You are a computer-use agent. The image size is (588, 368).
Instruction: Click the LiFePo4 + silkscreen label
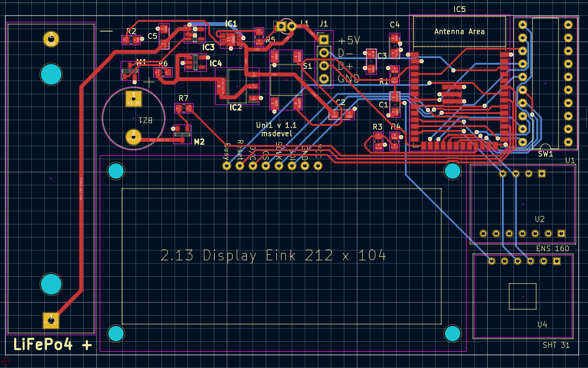tap(52, 344)
